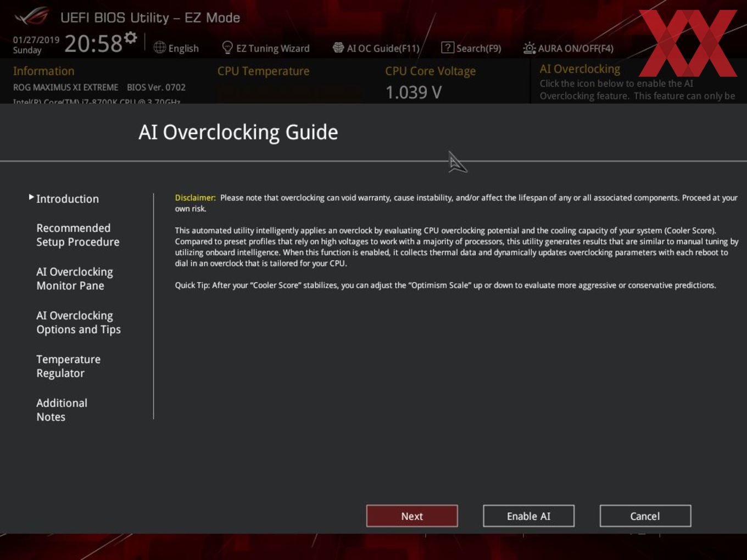Open Additional Notes section
Screen dimensions: 747x560
tap(62, 410)
